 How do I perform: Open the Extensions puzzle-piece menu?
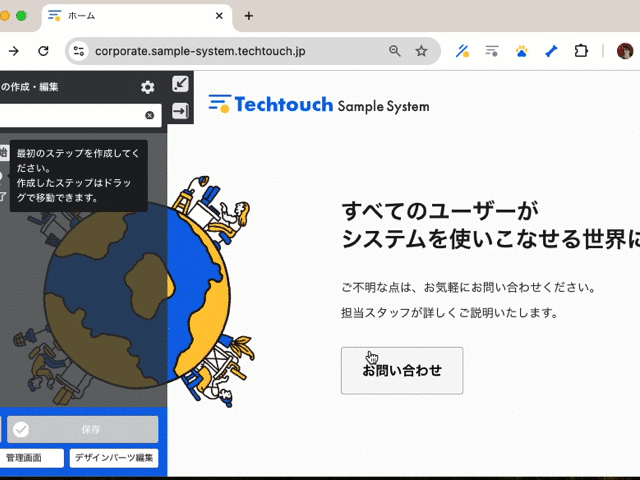coord(582,51)
